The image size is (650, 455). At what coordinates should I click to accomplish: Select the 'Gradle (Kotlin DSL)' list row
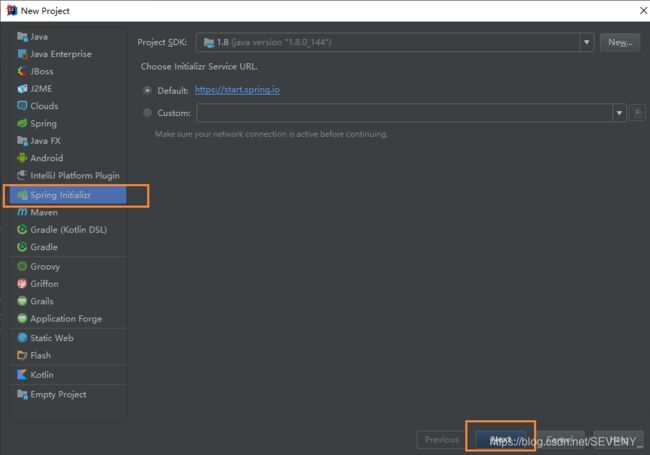pyautogui.click(x=68, y=230)
